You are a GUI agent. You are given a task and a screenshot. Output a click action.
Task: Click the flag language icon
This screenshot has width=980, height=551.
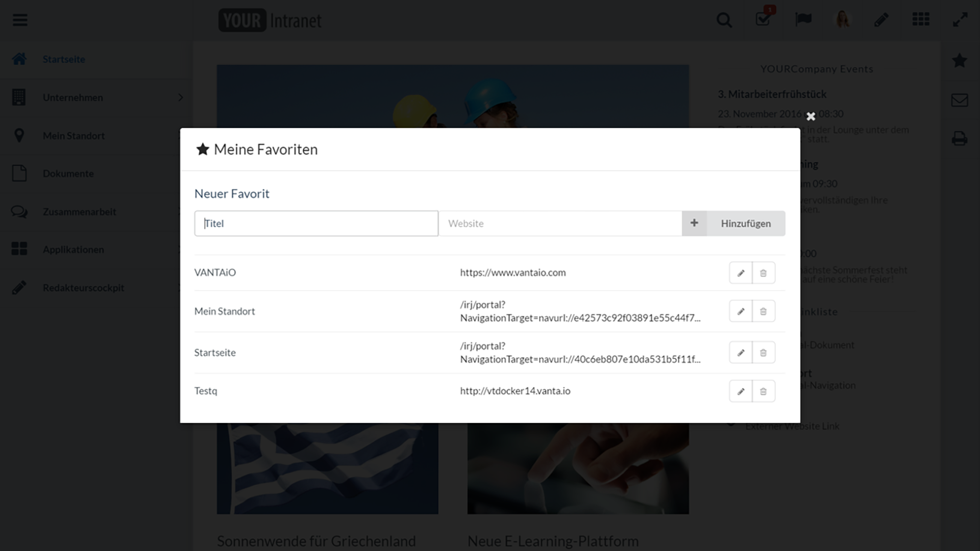(x=803, y=19)
